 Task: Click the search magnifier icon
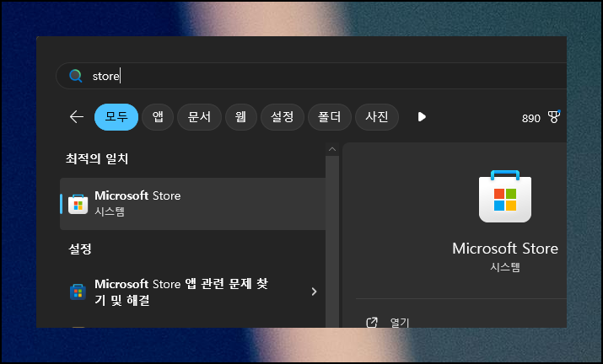(x=76, y=76)
